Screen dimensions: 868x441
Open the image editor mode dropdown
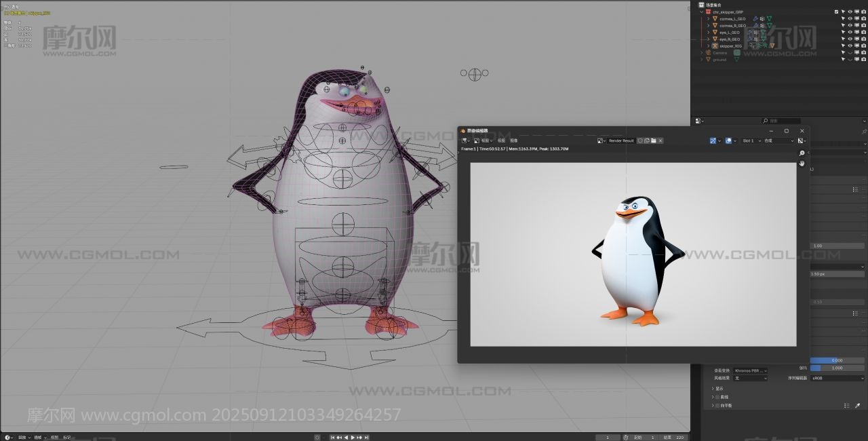coord(483,140)
